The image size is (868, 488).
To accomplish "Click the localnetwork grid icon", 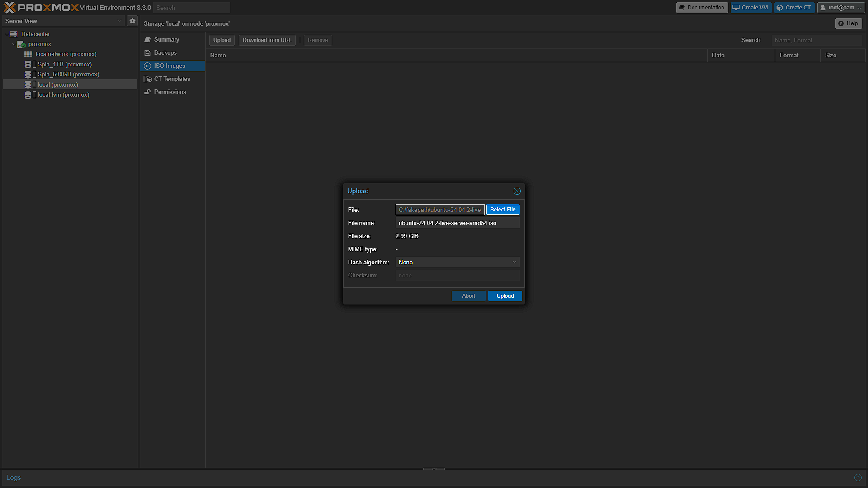I will point(28,54).
